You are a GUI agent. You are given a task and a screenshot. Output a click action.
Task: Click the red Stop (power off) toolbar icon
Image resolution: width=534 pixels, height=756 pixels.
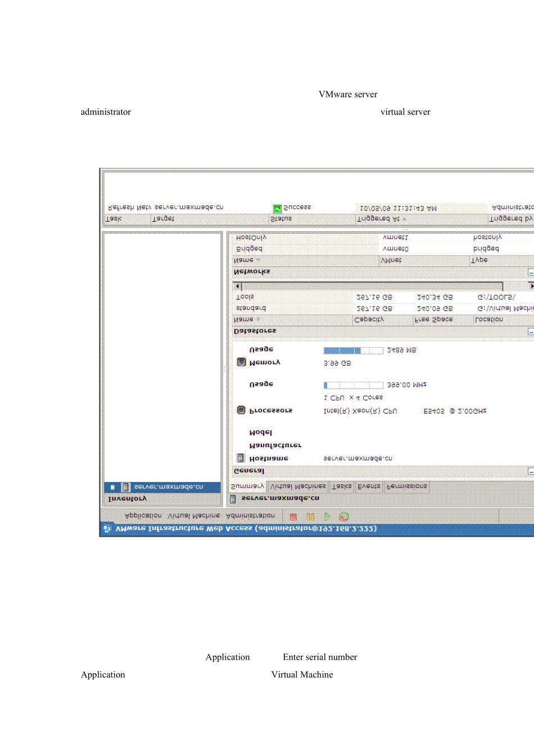click(x=293, y=516)
